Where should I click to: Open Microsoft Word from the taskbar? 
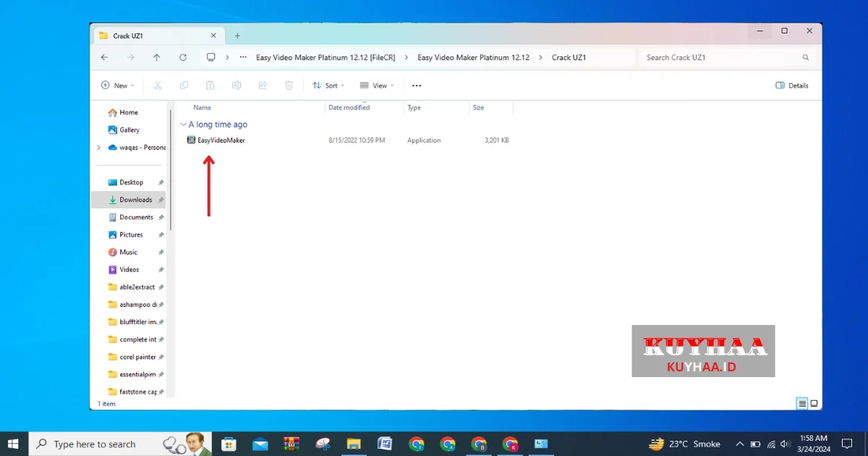[385, 444]
